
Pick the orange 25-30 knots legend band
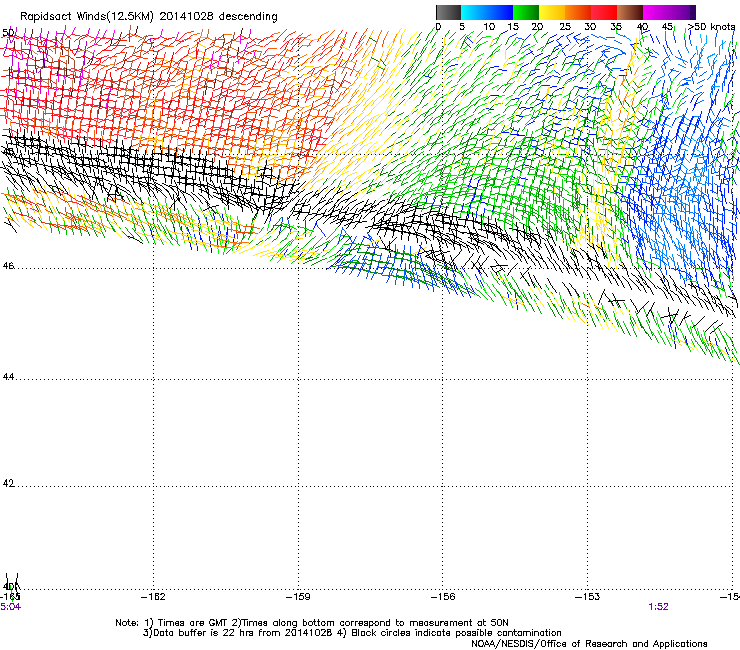tap(578, 12)
